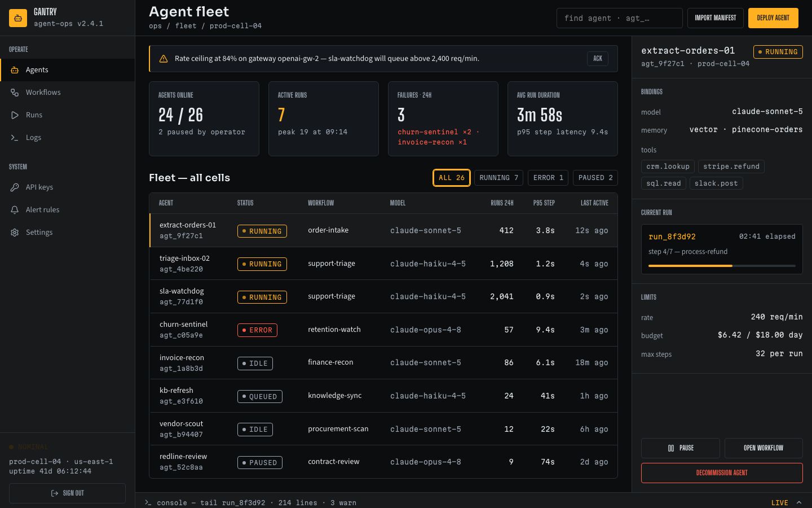Sort by Last Active column header

pyautogui.click(x=594, y=203)
